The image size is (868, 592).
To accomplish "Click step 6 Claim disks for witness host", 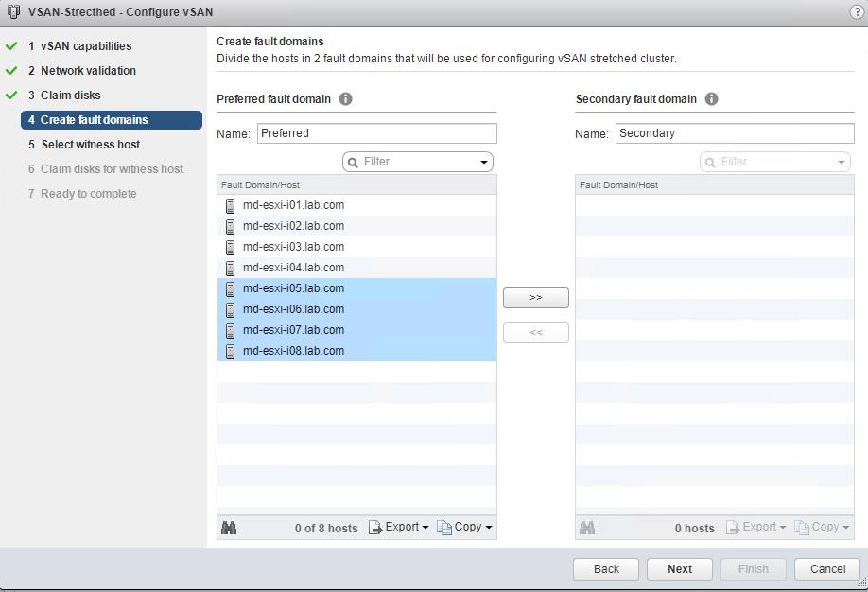I will click(x=106, y=169).
